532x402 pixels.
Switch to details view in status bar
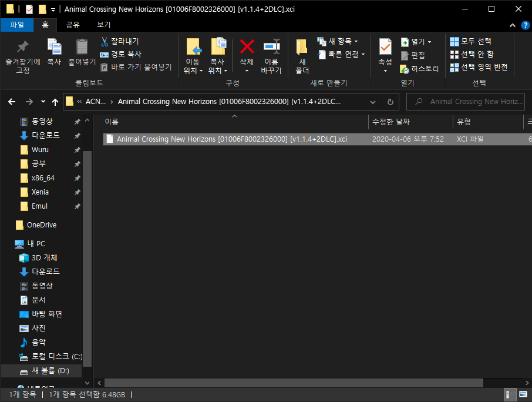coord(510,394)
